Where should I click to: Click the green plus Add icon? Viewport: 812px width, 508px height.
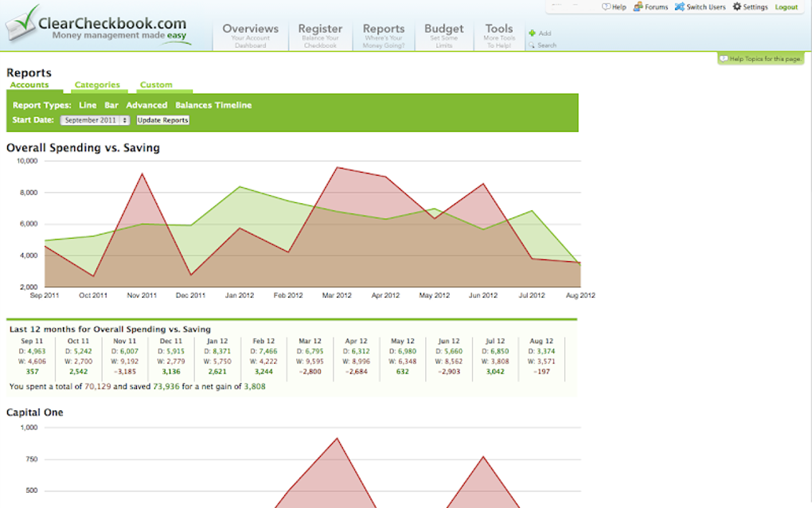[532, 33]
